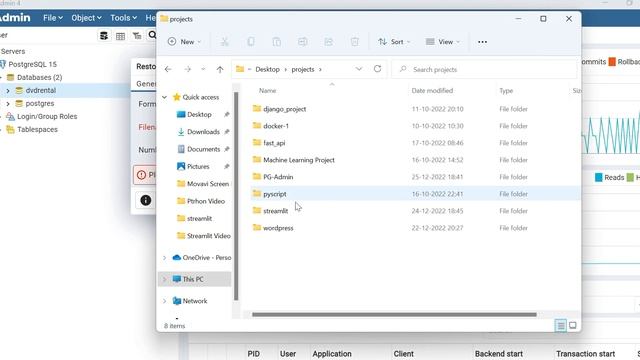The width and height of the screenshot is (640, 360).
Task: Open Movavi Screen folder in sidebar
Action: pos(203,184)
